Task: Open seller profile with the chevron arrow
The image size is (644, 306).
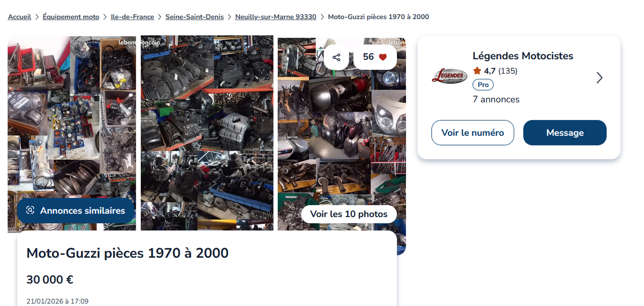Action: tap(599, 78)
